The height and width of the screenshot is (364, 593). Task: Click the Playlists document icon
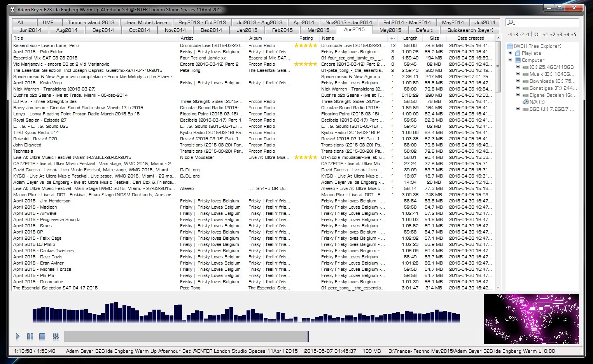(518, 53)
